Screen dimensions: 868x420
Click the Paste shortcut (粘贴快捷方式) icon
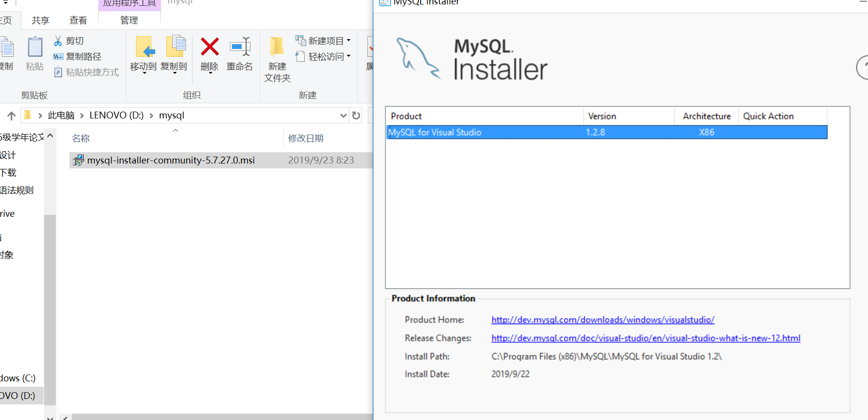coord(58,72)
